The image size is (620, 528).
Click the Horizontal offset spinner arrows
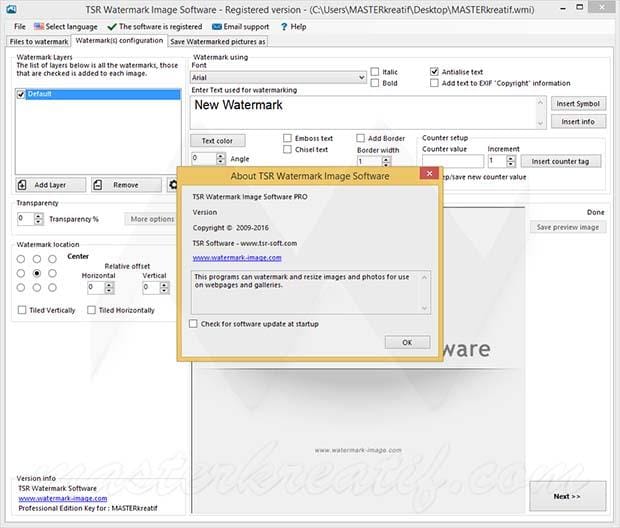[x=109, y=288]
